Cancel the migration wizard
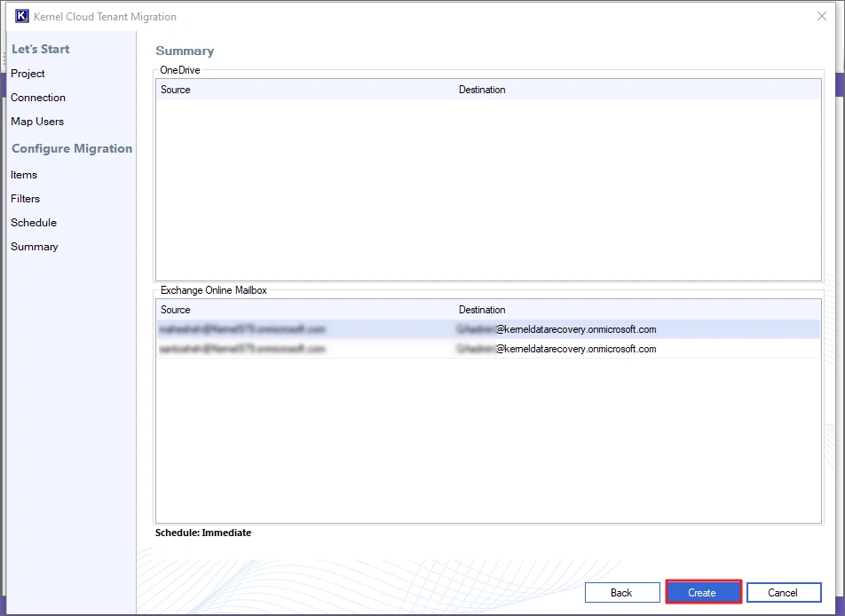 point(783,592)
